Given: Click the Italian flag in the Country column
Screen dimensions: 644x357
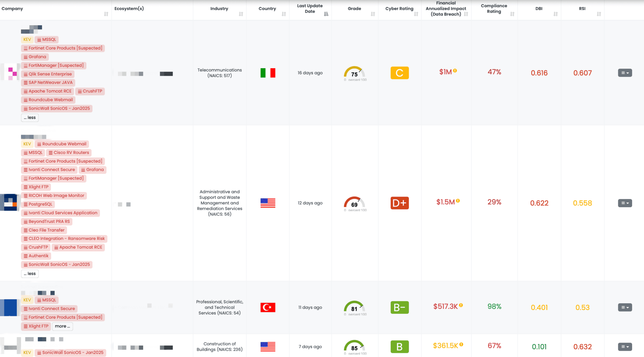Looking at the screenshot, I should pyautogui.click(x=268, y=73).
